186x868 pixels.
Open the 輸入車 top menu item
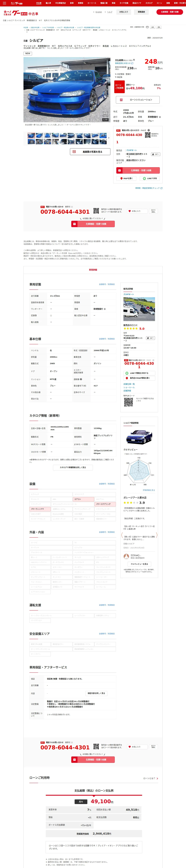click(x=48, y=3)
